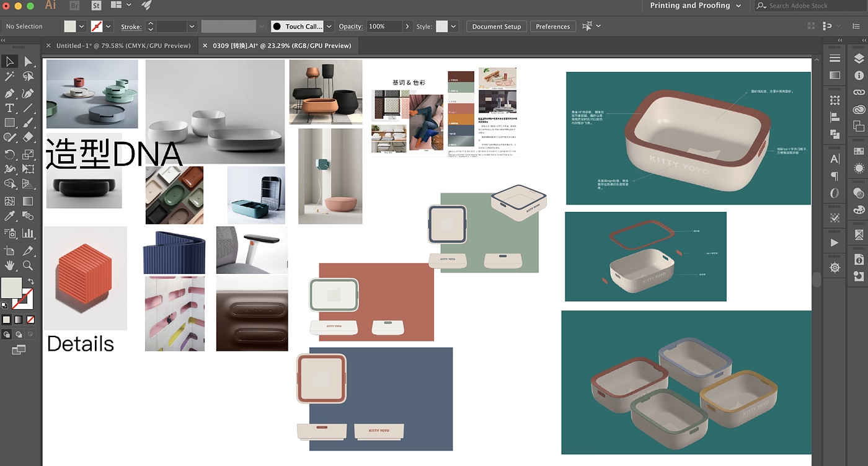This screenshot has height=466, width=868.
Task: Activate the Hand tool
Action: point(9,265)
